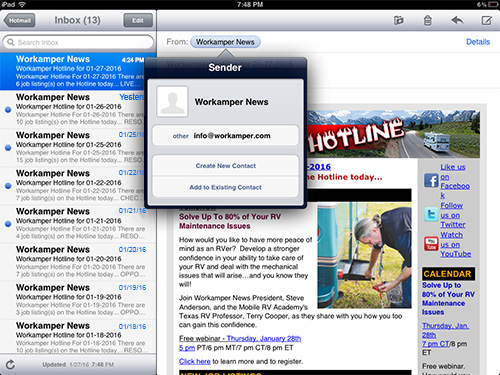Open the Watch us on YouTube link
This screenshot has height=375, width=500.
pos(455,244)
